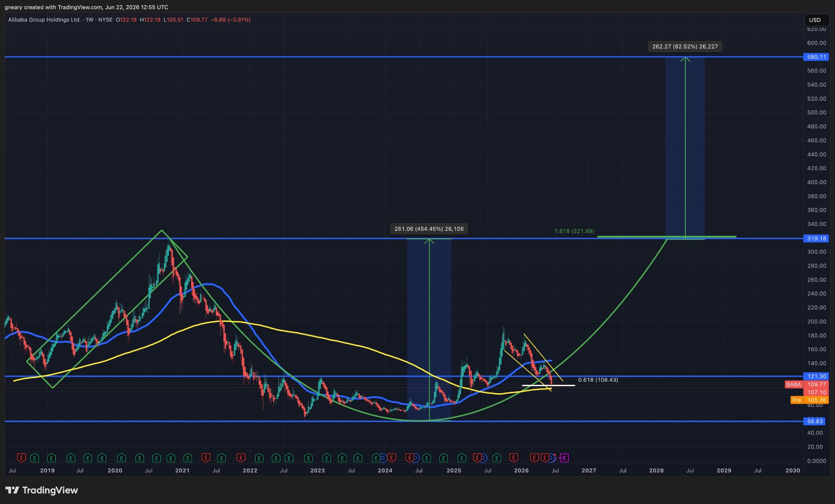Select the 319.18 horizontal line price label
Viewport: 835px width, 504px height.
click(x=817, y=239)
